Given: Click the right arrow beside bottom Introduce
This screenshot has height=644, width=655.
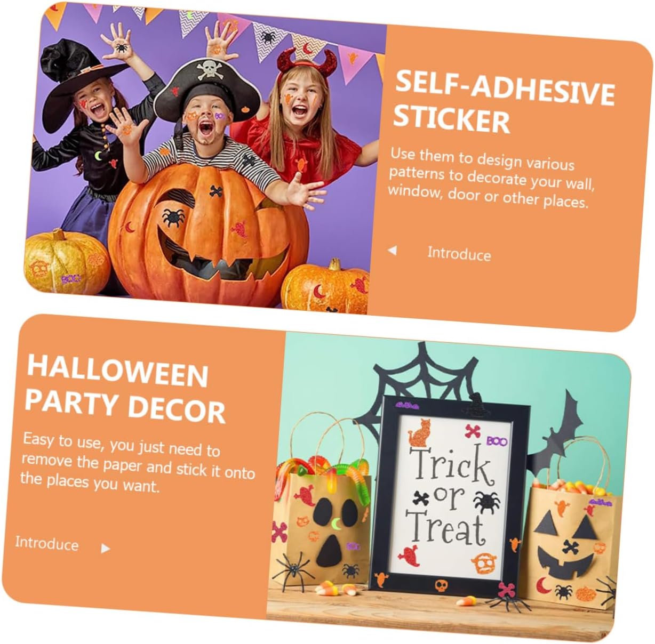Looking at the screenshot, I should [x=106, y=548].
